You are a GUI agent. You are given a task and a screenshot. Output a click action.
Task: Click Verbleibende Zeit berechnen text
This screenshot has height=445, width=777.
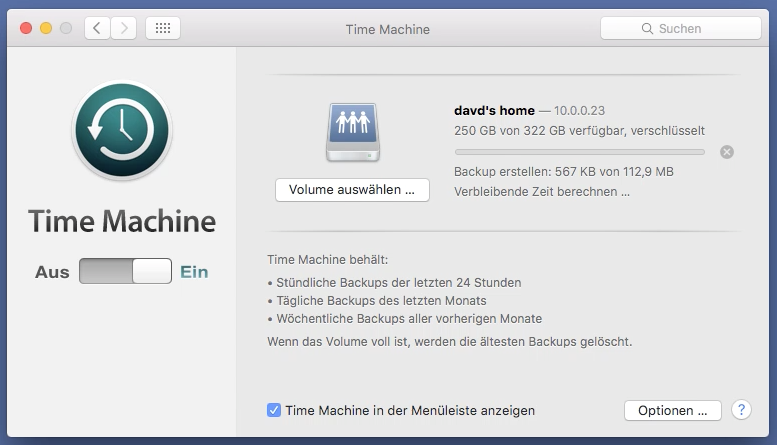pos(542,192)
